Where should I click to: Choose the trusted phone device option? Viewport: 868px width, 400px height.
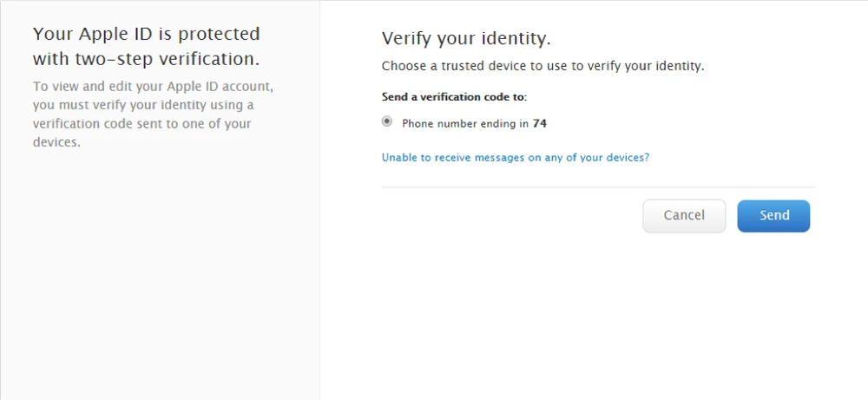click(387, 122)
